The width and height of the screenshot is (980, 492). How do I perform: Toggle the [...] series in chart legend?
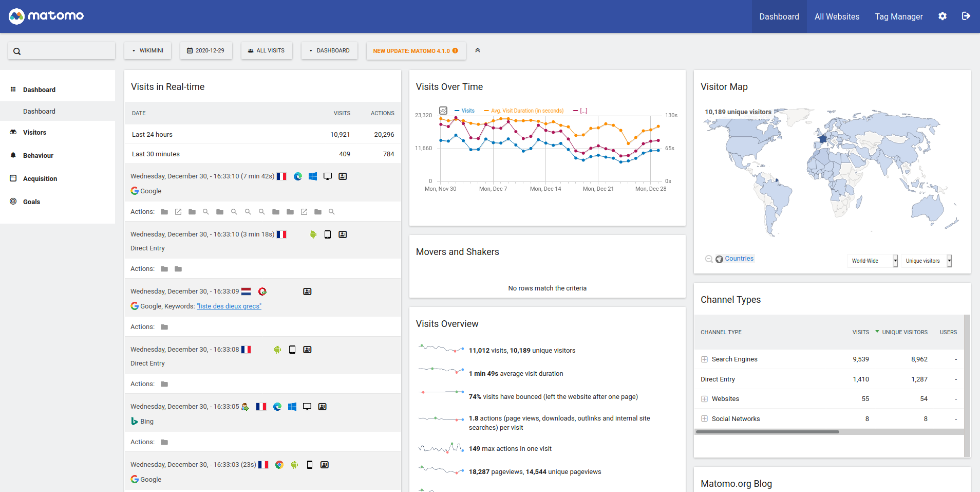pyautogui.click(x=580, y=111)
